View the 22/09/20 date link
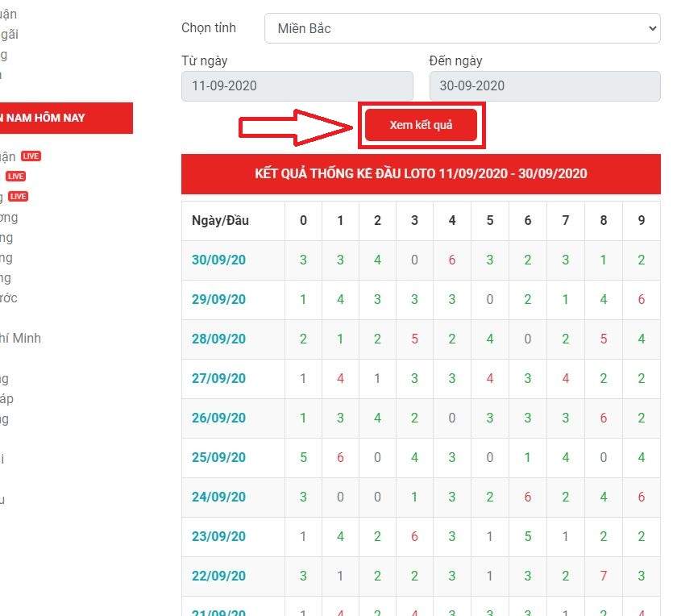Image resolution: width=677 pixels, height=616 pixels. [218, 576]
